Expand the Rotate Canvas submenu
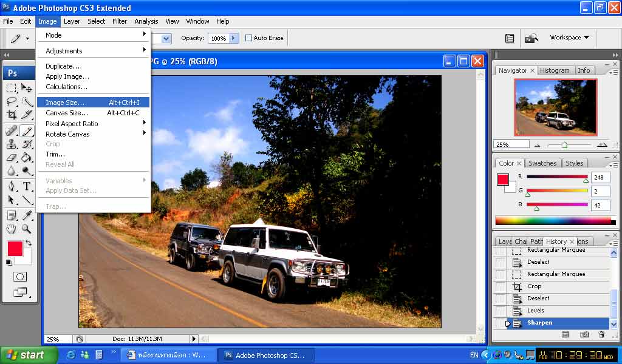Image resolution: width=622 pixels, height=364 pixels. 93,134
